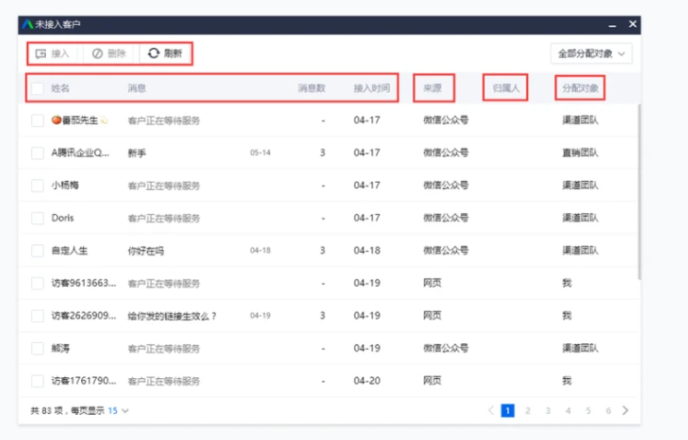
Task: Open the 全部分配对象 dropdown filter
Action: click(x=591, y=54)
